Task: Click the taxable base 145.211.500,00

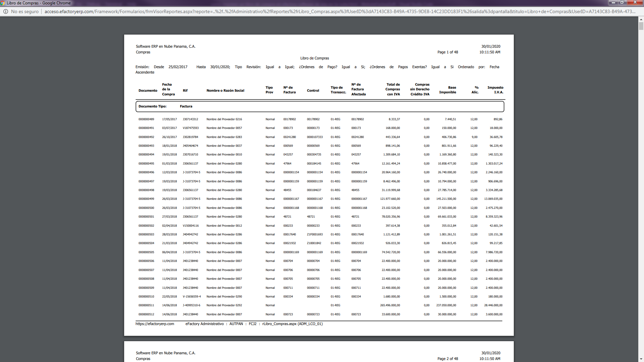Action: pos(446,199)
